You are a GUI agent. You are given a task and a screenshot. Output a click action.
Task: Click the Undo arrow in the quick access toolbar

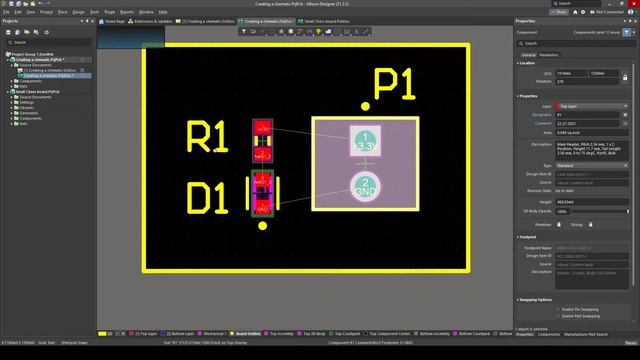(40, 4)
